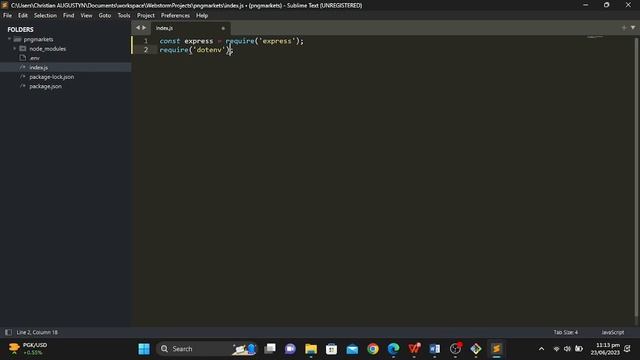This screenshot has width=640, height=360.
Task: Open File Explorer from taskbar
Action: pos(311,349)
